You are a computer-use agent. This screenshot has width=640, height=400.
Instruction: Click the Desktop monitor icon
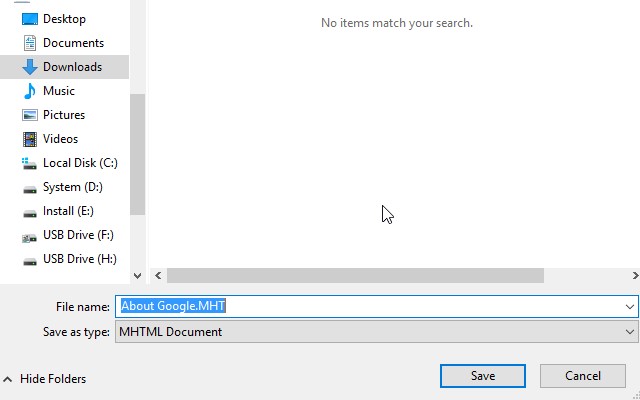tap(30, 19)
